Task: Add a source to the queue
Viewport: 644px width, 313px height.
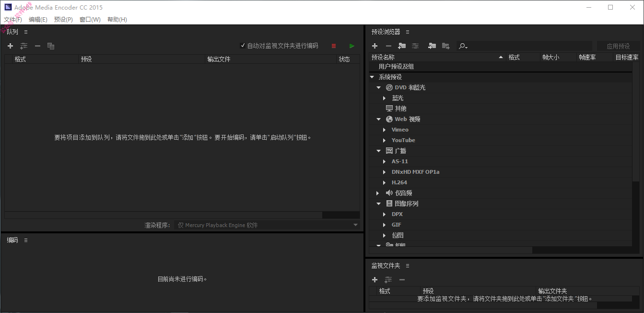Action: pos(10,46)
